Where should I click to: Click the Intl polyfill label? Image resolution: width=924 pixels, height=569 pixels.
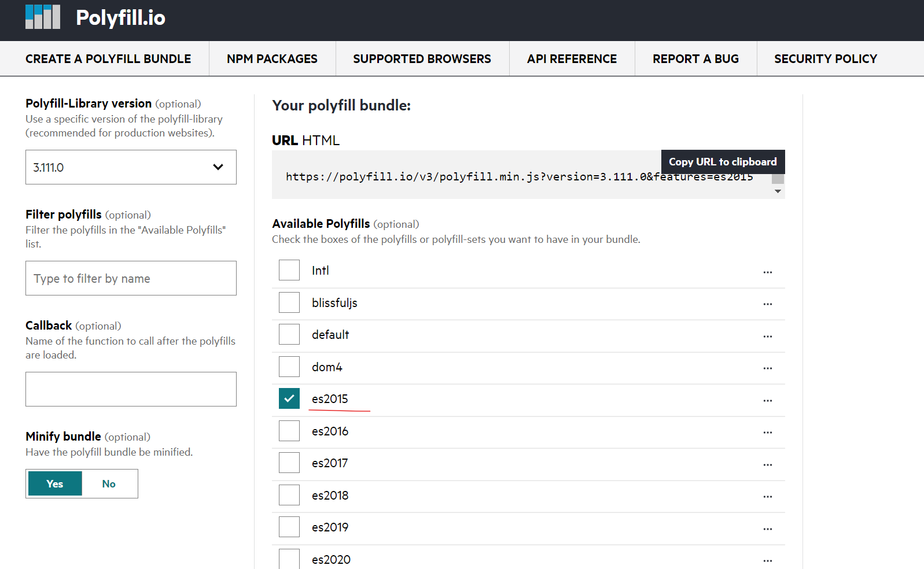point(320,270)
